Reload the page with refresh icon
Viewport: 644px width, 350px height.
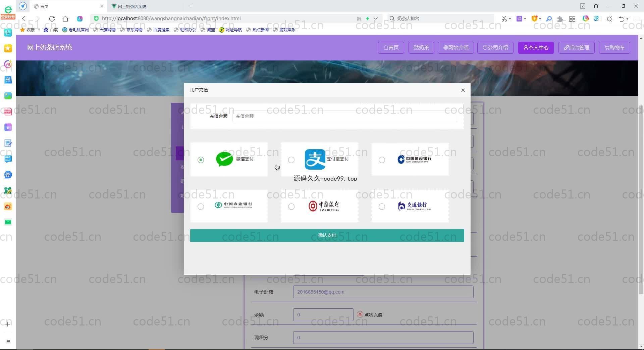(x=52, y=19)
